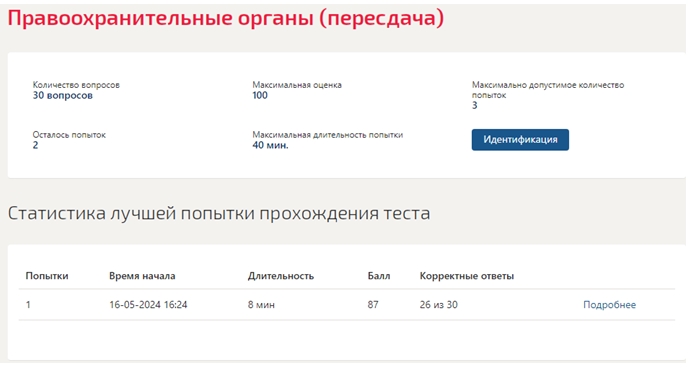
Task: Click the start time 16-05-2024 16:24
Action: 148,305
